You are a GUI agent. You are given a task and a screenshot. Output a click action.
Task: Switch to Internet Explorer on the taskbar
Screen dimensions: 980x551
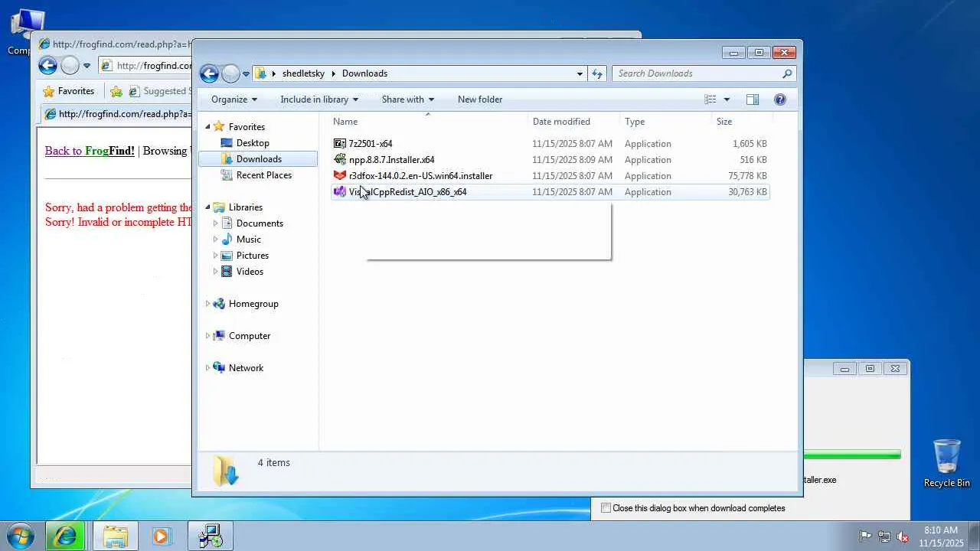(65, 536)
